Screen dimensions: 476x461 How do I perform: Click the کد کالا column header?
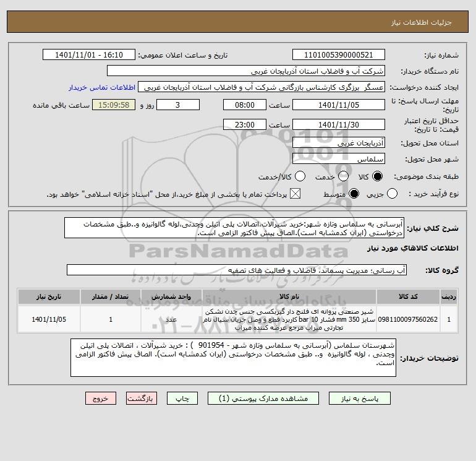408,296
